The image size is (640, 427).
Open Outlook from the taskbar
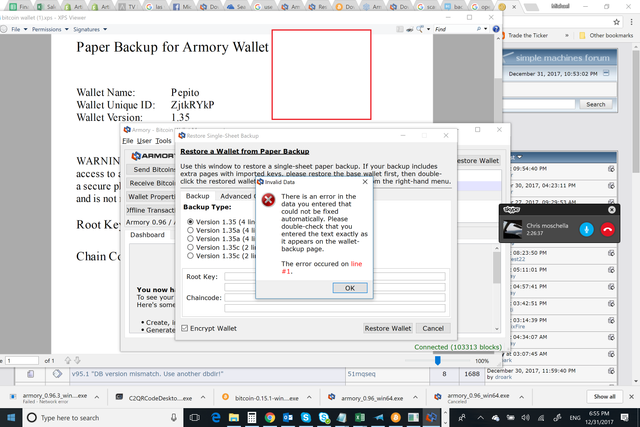click(x=288, y=418)
